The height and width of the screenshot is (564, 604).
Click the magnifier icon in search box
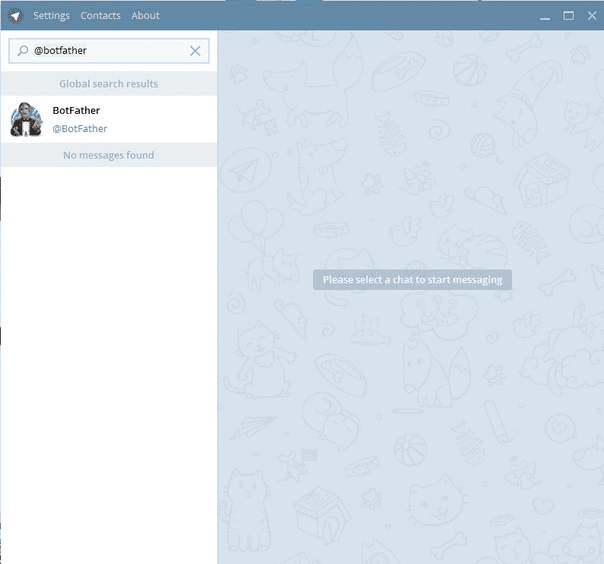(x=23, y=50)
